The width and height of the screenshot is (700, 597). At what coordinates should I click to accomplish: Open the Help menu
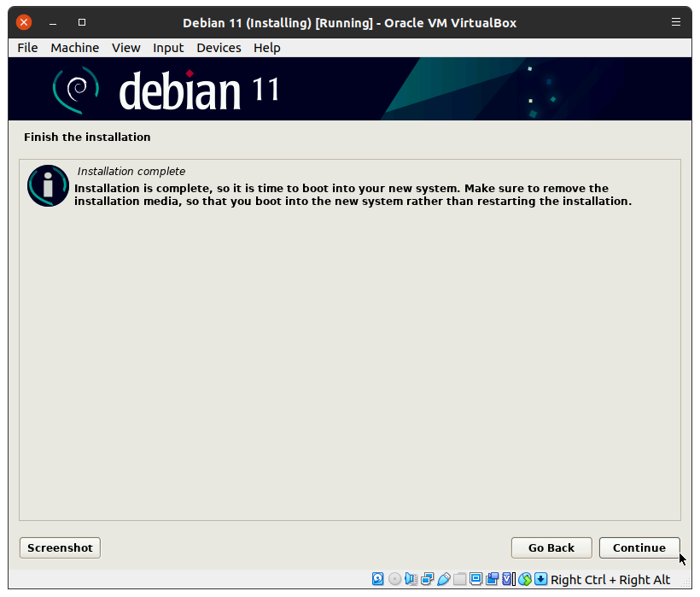pos(266,48)
